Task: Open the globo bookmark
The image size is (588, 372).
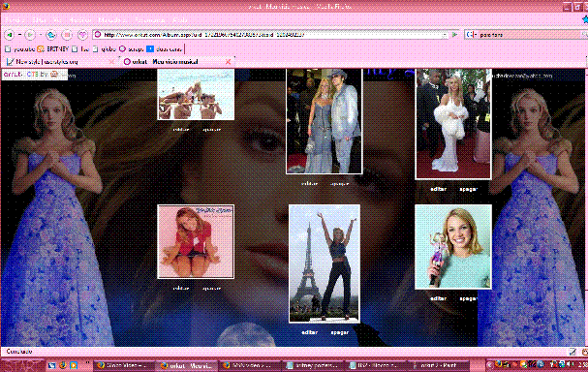Action: click(105, 49)
